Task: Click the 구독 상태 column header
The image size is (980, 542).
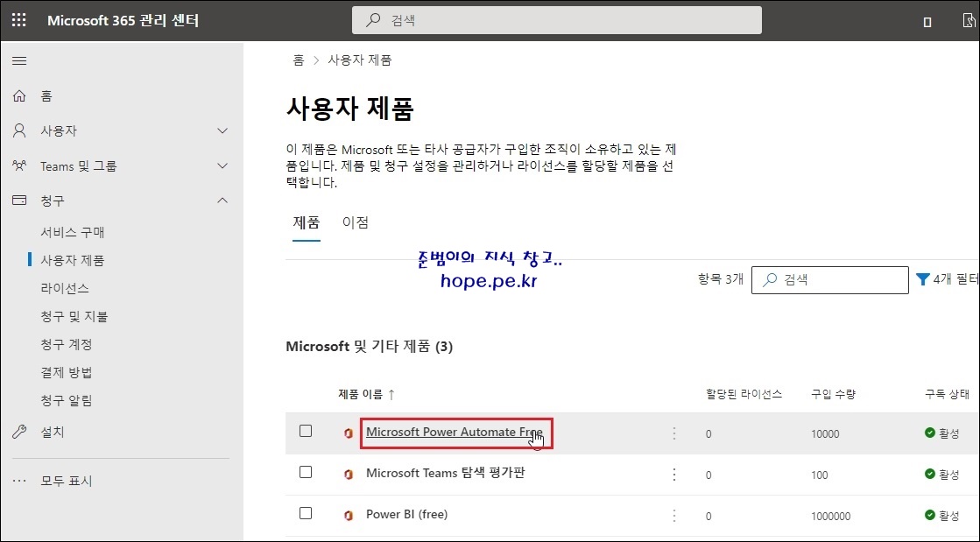Action: tap(947, 394)
